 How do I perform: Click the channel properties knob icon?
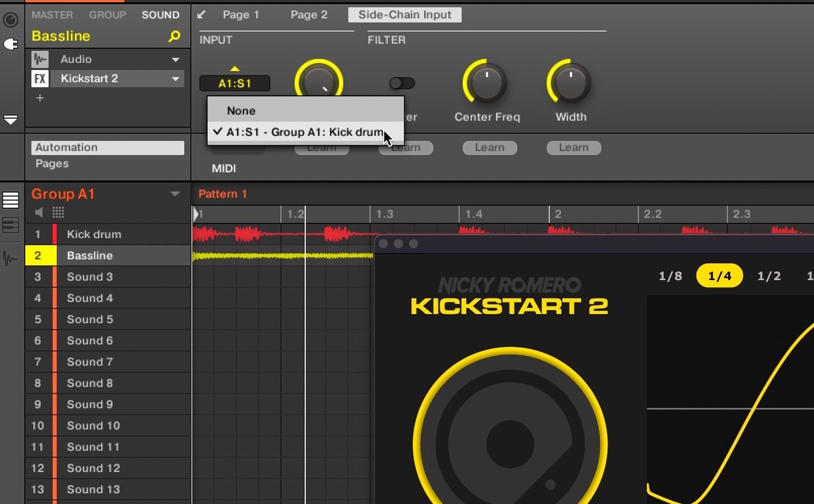pyautogui.click(x=10, y=20)
